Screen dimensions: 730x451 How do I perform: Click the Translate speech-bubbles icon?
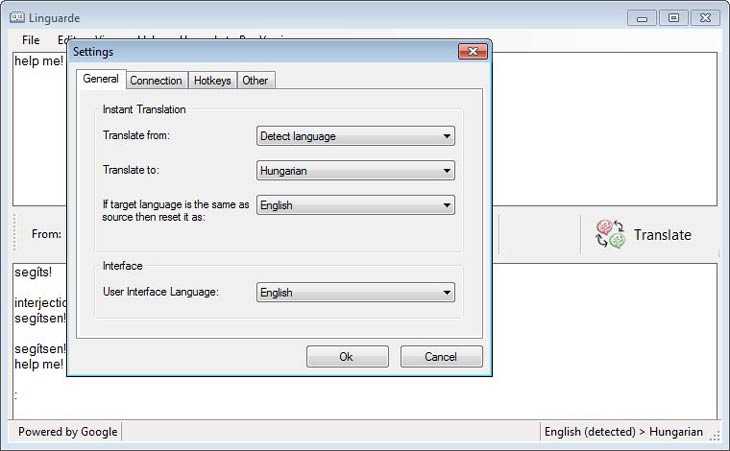click(x=610, y=235)
